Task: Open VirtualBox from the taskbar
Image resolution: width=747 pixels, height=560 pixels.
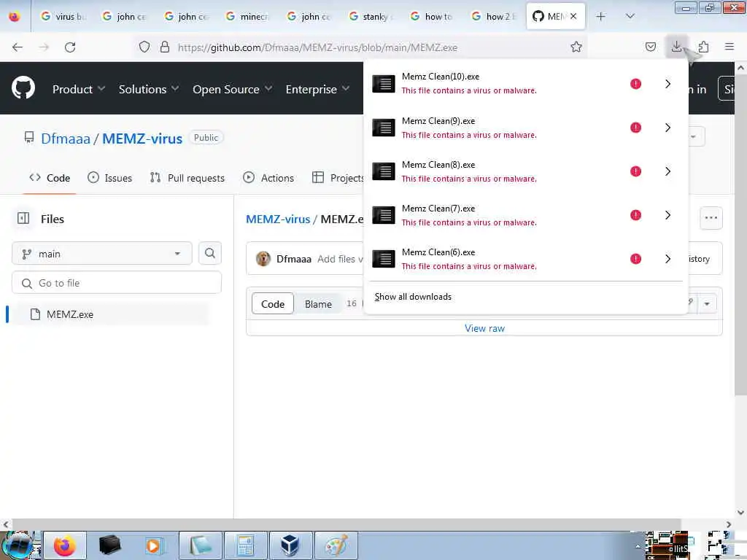Action: click(x=290, y=545)
